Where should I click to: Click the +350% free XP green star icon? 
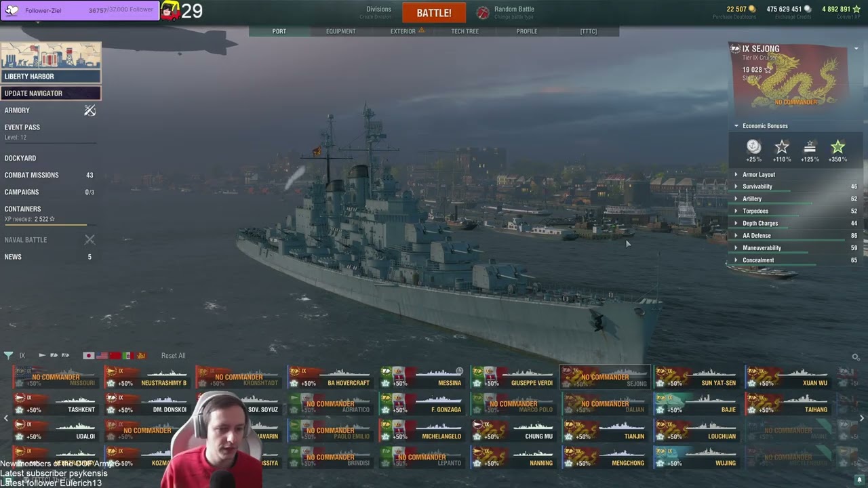(x=837, y=146)
